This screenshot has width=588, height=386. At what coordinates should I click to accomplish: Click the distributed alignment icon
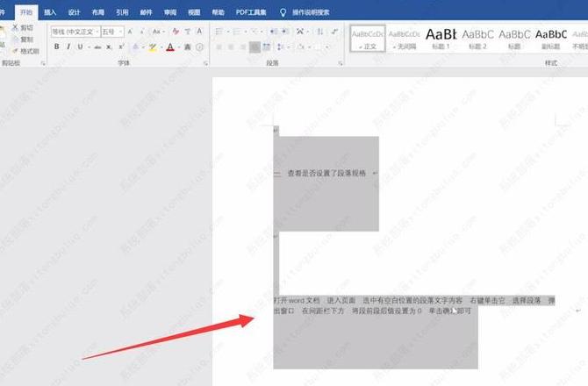(x=267, y=46)
